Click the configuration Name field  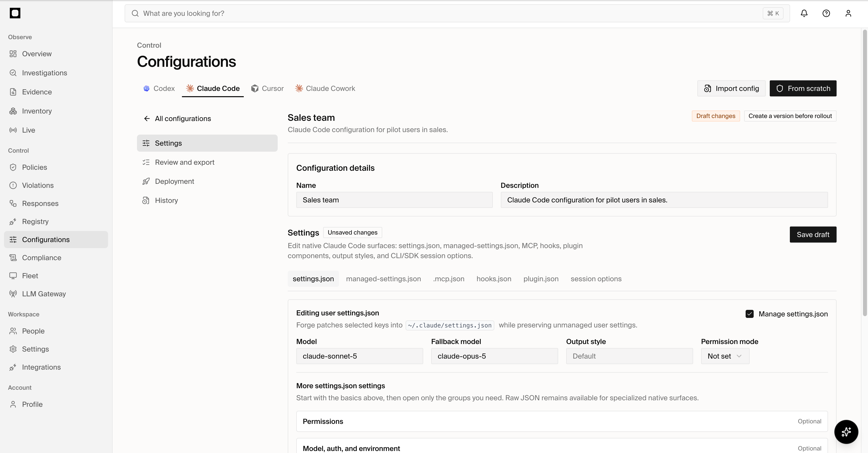click(x=394, y=200)
